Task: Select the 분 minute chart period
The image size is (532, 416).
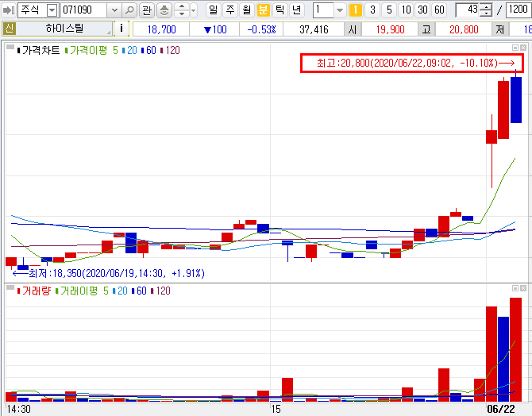Action: (x=264, y=10)
